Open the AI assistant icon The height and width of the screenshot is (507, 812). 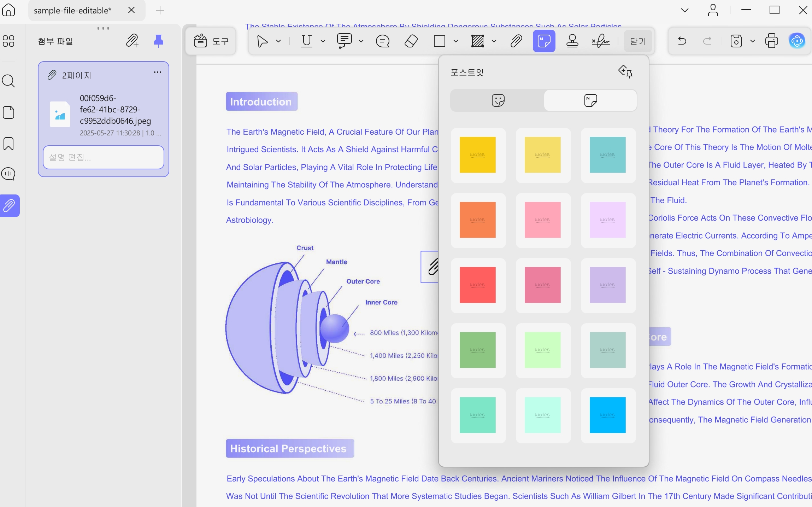coord(797,41)
